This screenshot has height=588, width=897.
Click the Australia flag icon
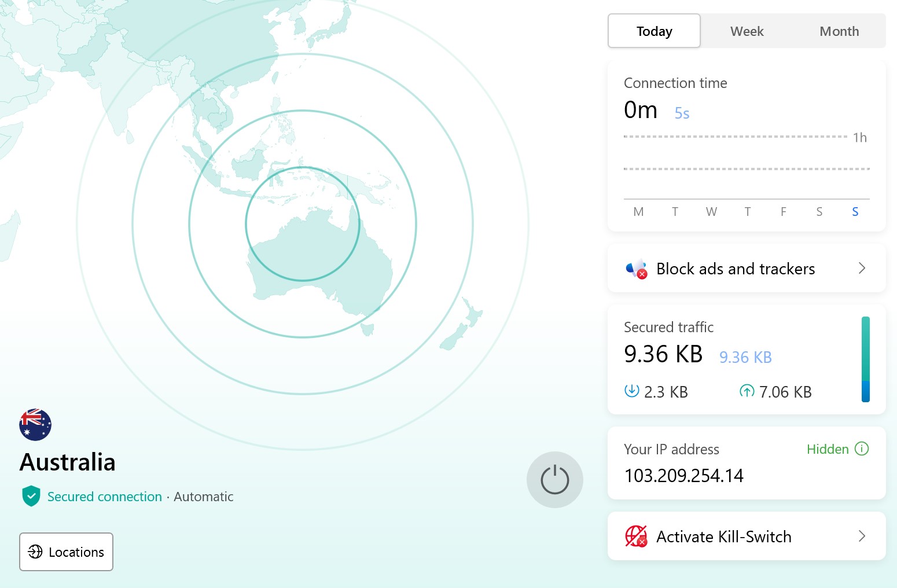click(35, 425)
